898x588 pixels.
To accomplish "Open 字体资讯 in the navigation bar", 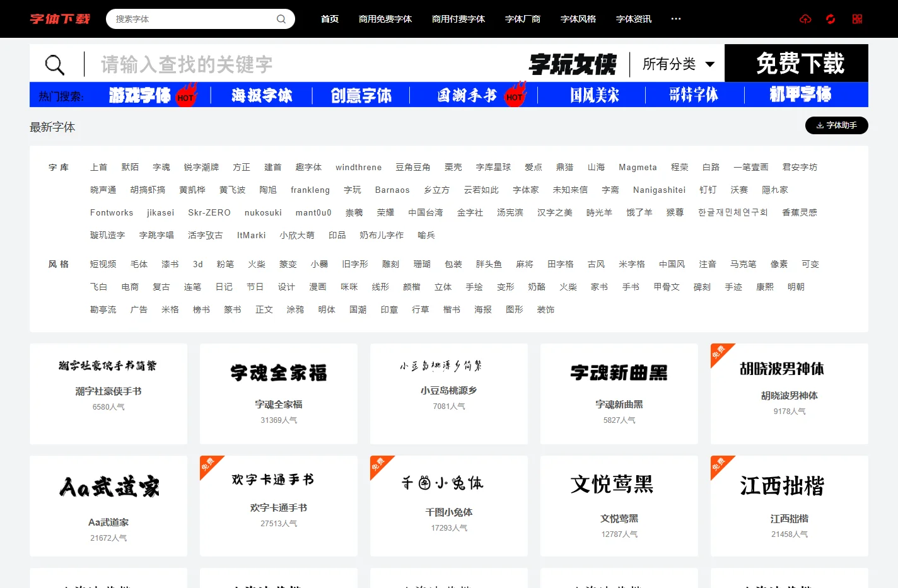I will (634, 19).
